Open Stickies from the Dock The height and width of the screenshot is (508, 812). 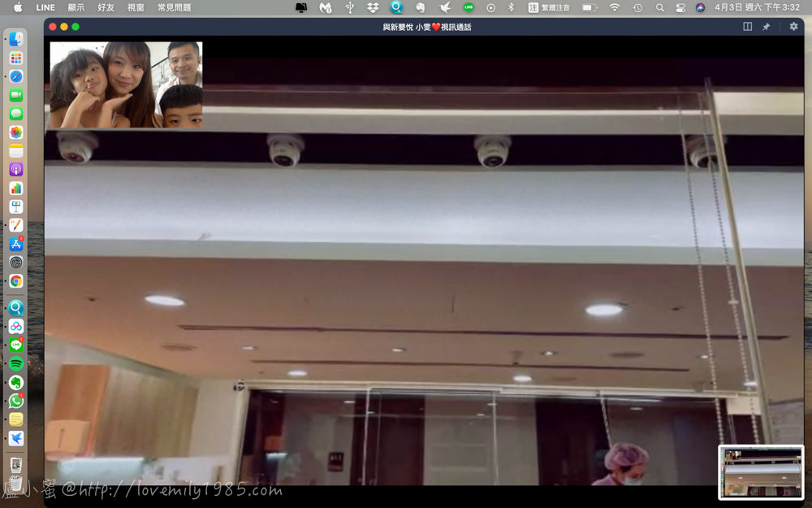[x=16, y=420]
